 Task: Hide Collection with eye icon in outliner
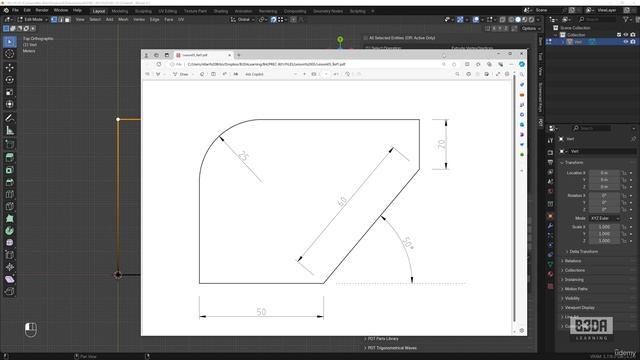point(626,35)
